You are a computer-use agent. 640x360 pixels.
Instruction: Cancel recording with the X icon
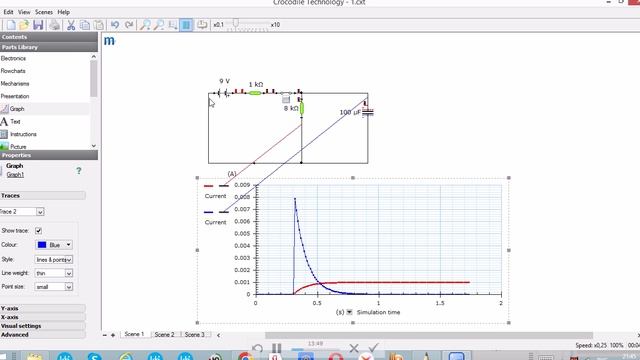(354, 348)
